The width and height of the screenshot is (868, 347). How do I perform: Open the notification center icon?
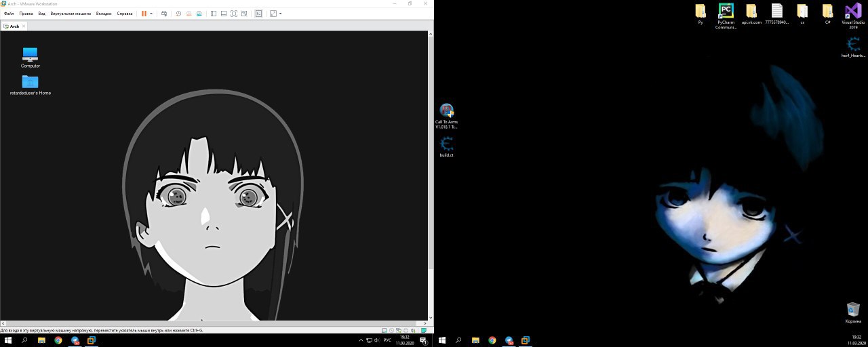[423, 340]
